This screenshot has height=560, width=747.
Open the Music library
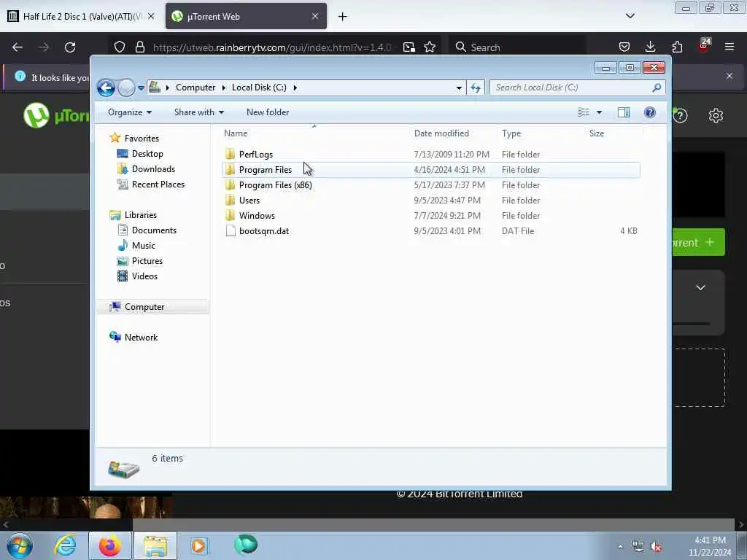click(x=144, y=245)
